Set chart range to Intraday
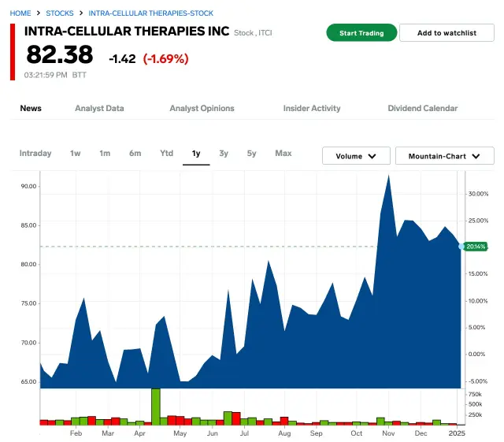504x442 pixels. [35, 153]
